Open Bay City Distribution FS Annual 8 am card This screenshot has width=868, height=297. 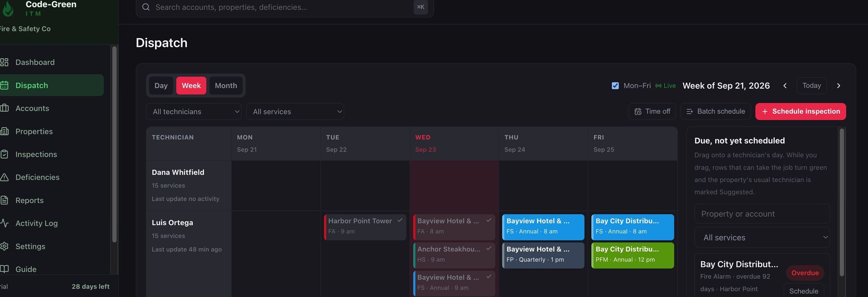tap(633, 227)
